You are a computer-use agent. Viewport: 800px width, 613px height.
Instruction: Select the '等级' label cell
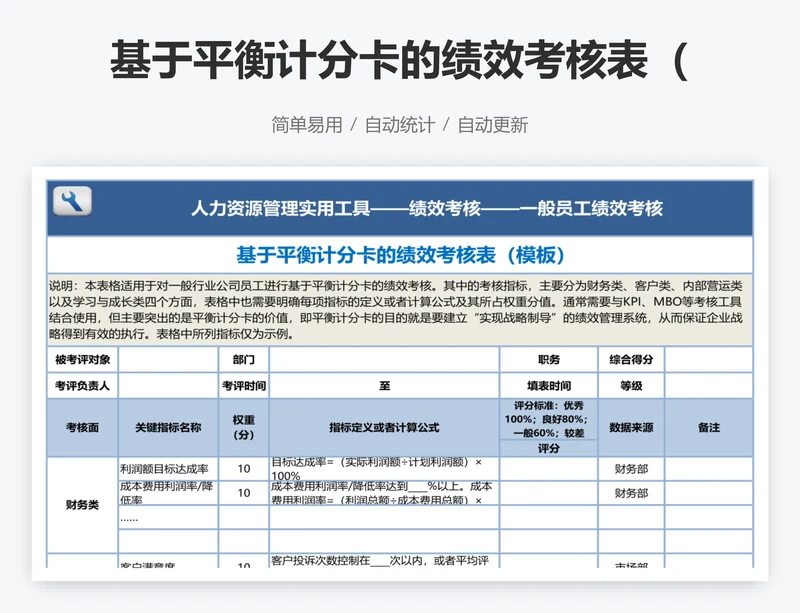(631, 386)
